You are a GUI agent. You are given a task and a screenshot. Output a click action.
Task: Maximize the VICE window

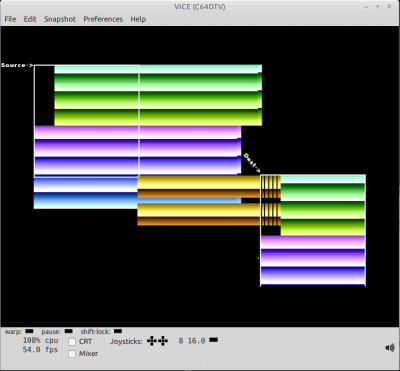[x=377, y=7]
